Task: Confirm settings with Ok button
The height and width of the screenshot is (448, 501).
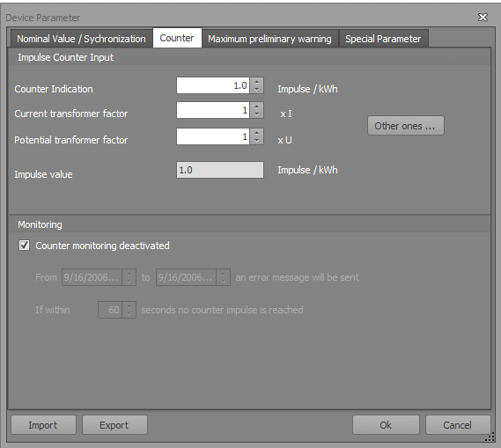Action: pos(386,425)
